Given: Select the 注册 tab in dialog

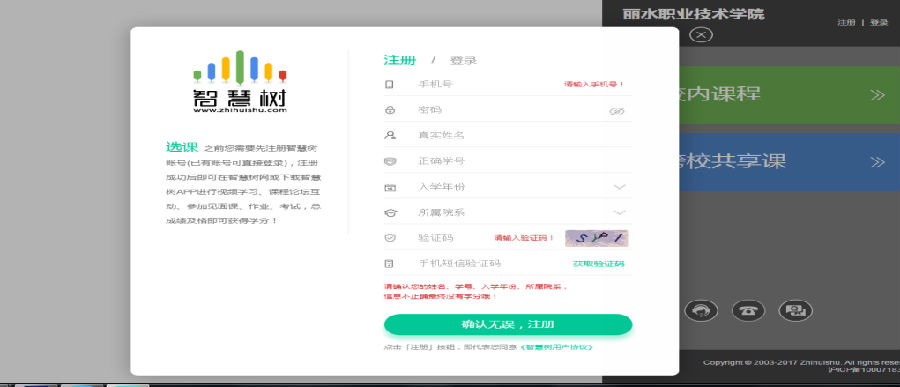Looking at the screenshot, I should (x=399, y=60).
